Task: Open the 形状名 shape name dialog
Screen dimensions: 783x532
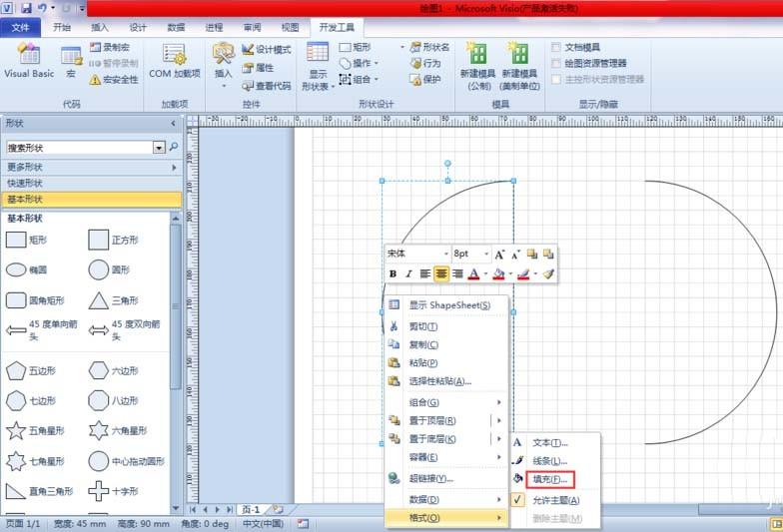Action: [429, 48]
